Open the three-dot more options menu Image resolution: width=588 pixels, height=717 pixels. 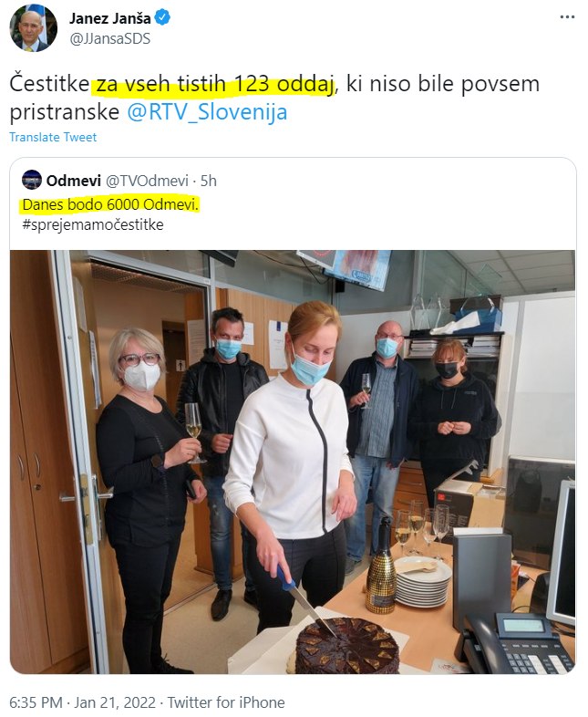coord(567,17)
